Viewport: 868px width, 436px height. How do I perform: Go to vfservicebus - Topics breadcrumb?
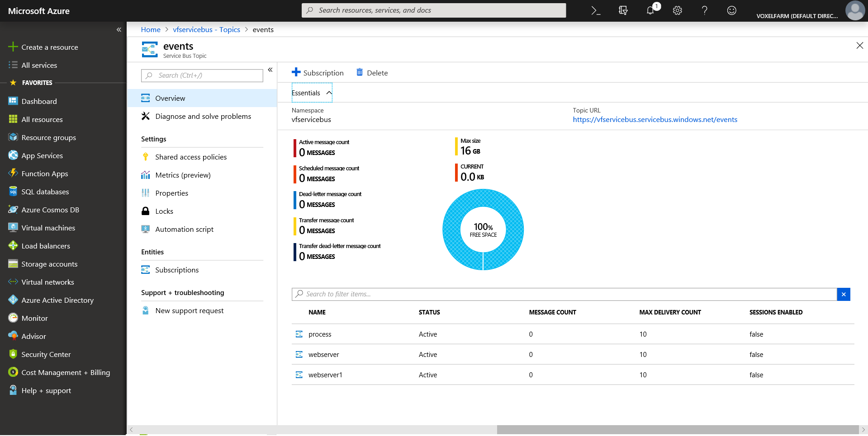[x=206, y=29]
